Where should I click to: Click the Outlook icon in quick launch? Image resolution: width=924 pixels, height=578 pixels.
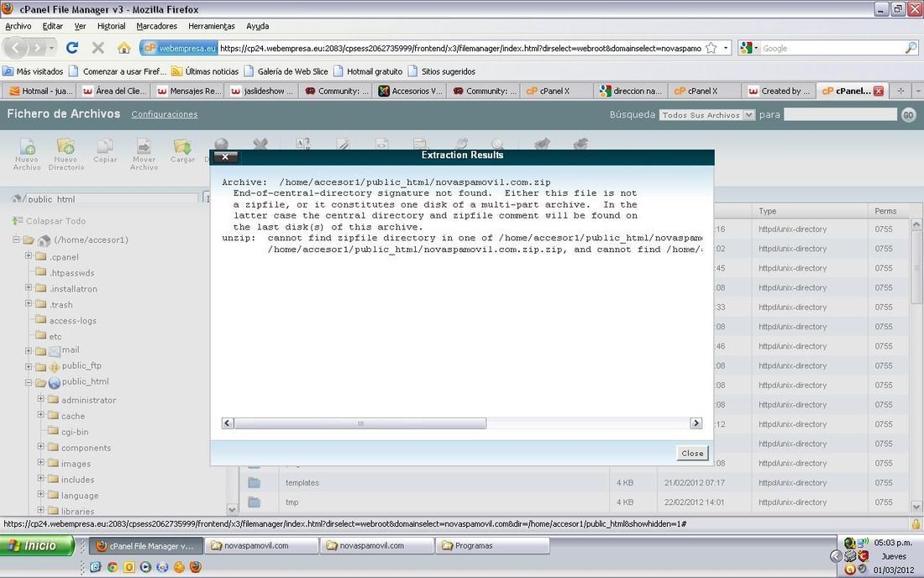pos(129,567)
